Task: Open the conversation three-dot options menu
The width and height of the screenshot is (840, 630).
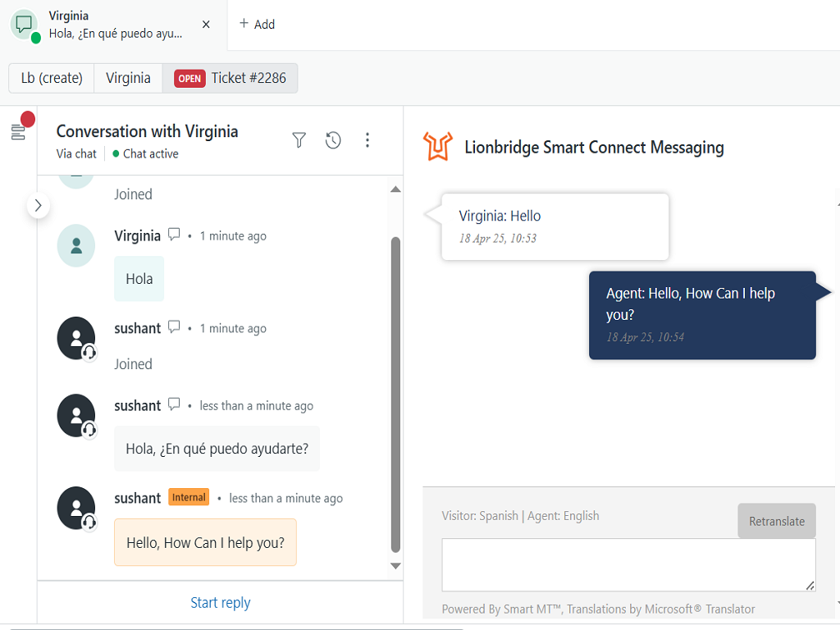Action: click(367, 140)
